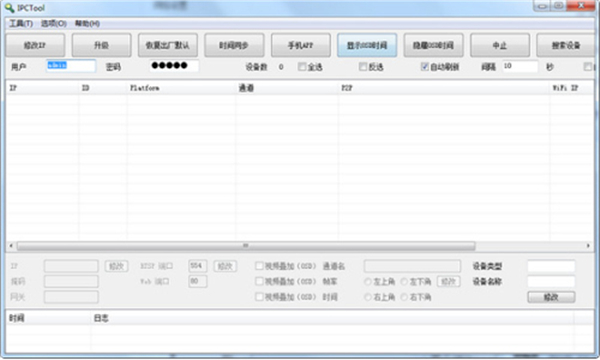This screenshot has width=600, height=360.
Task: Sort by the 通道 column header
Action: click(x=287, y=88)
